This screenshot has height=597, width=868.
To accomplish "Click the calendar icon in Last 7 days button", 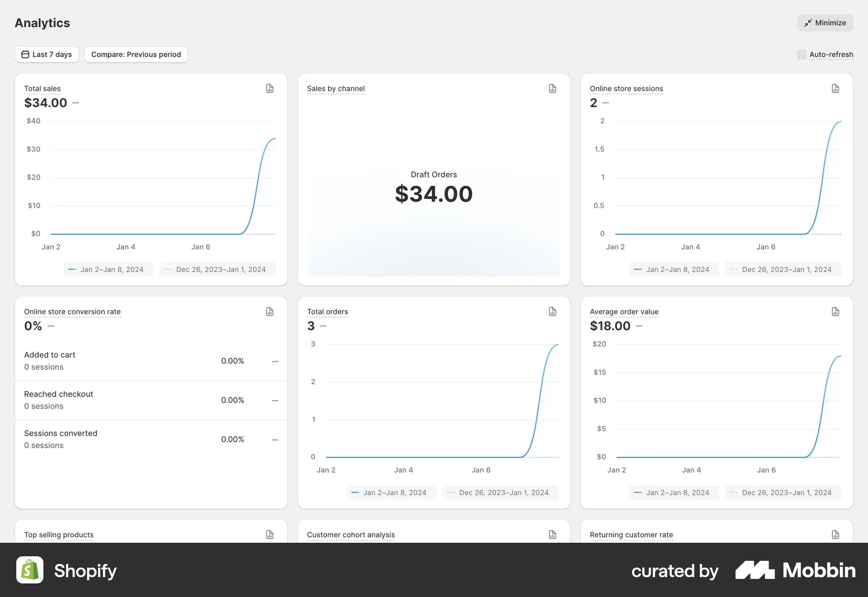I will point(26,54).
